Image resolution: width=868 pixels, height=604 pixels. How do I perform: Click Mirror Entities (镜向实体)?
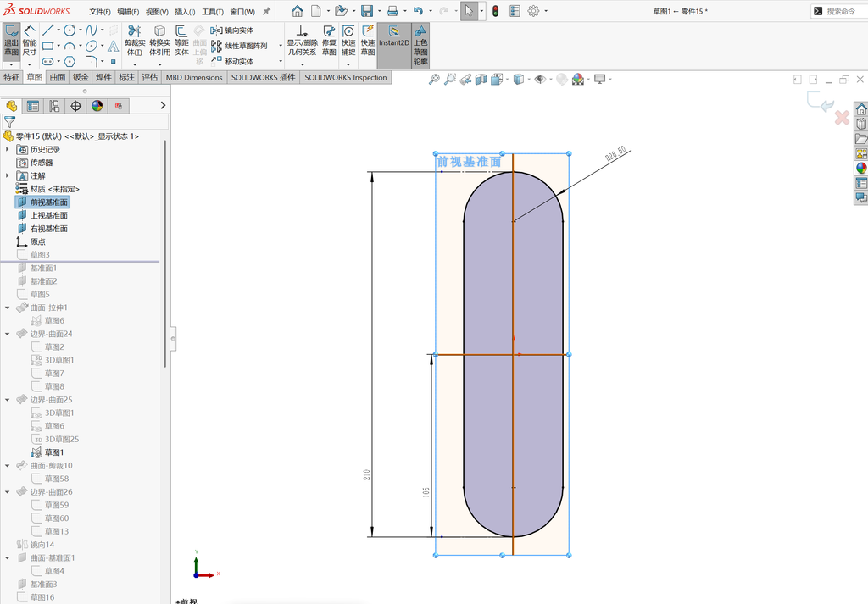click(x=232, y=30)
